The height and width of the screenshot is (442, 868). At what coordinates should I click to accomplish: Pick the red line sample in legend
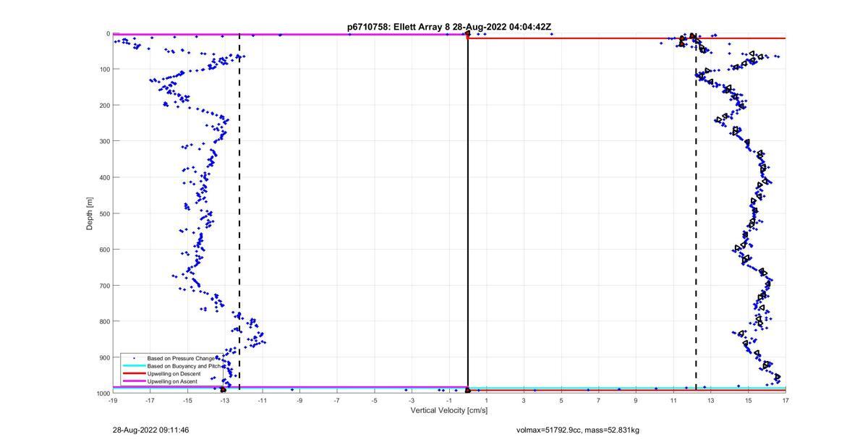point(133,373)
